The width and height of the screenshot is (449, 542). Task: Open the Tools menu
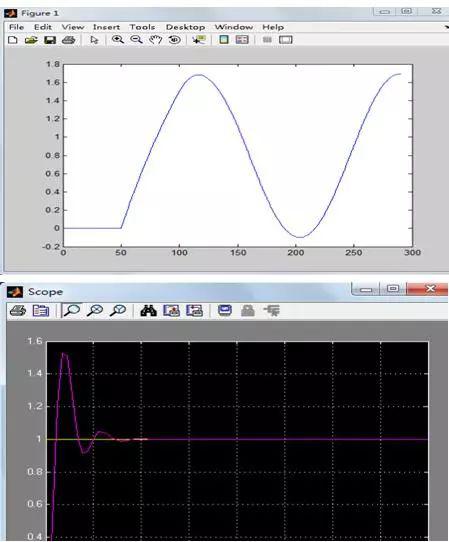142,27
